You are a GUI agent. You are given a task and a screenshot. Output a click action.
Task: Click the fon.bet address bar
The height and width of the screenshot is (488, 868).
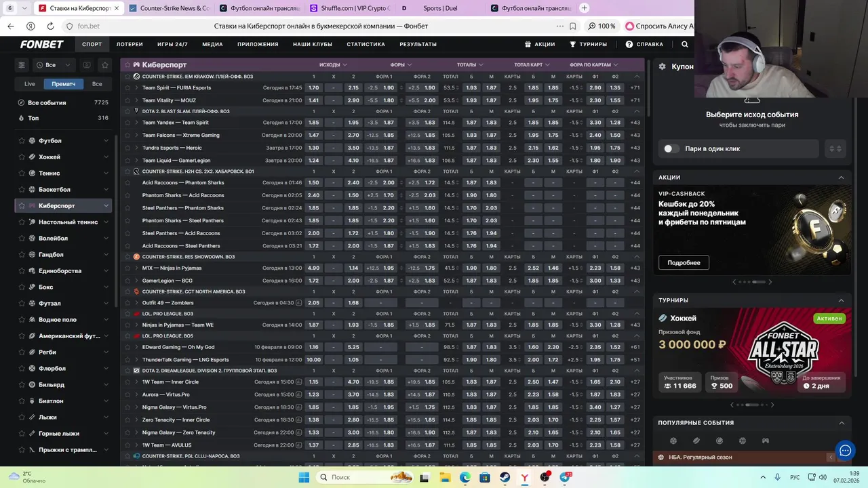click(88, 26)
